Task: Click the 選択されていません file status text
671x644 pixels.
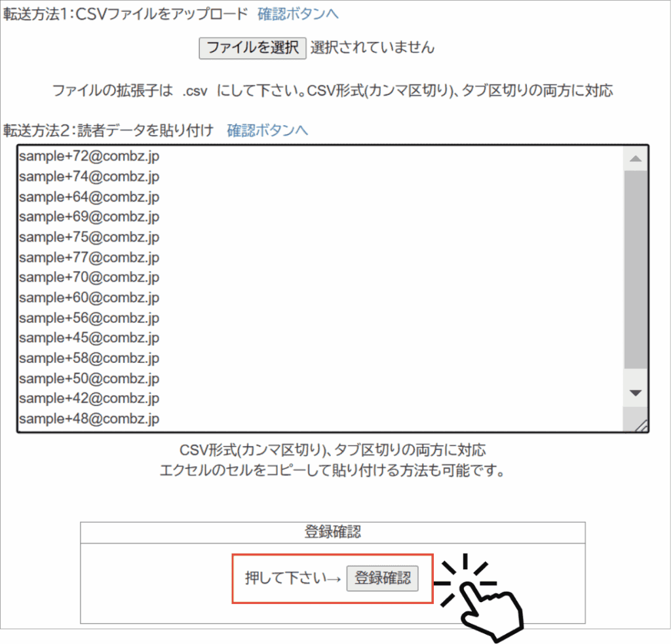Action: pos(372,48)
